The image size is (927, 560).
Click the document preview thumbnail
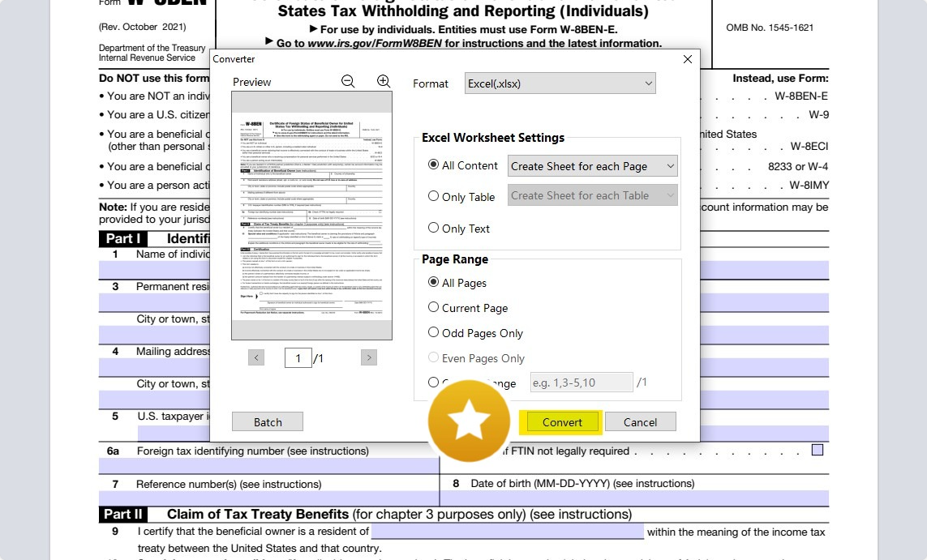click(311, 216)
